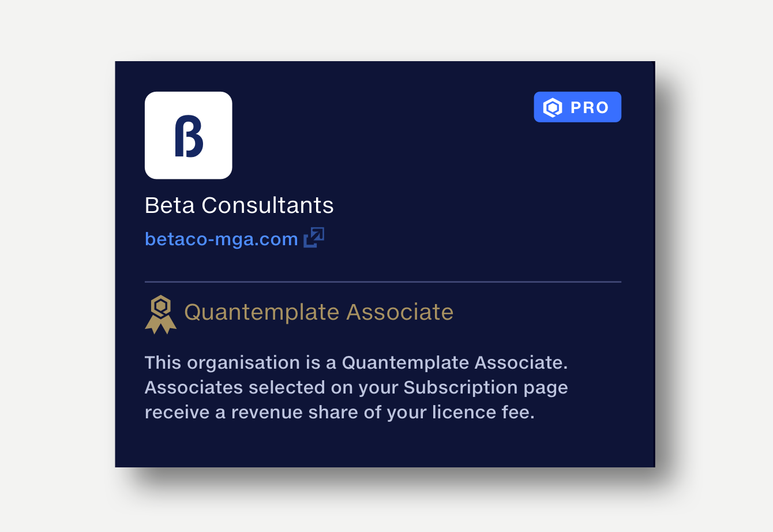
Task: Click the PRO text label
Action: pyautogui.click(x=590, y=108)
